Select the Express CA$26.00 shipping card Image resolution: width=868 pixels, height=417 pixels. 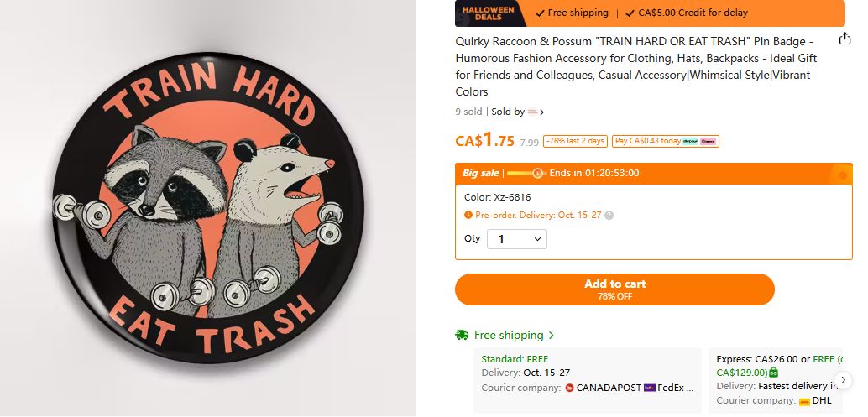776,380
